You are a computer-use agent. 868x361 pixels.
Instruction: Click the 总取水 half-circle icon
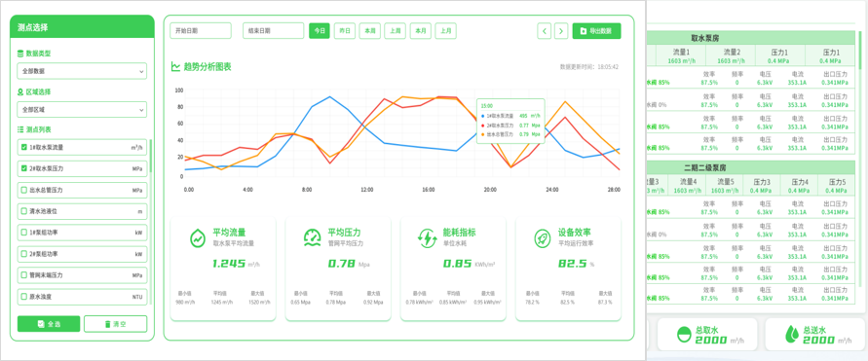pos(684,334)
